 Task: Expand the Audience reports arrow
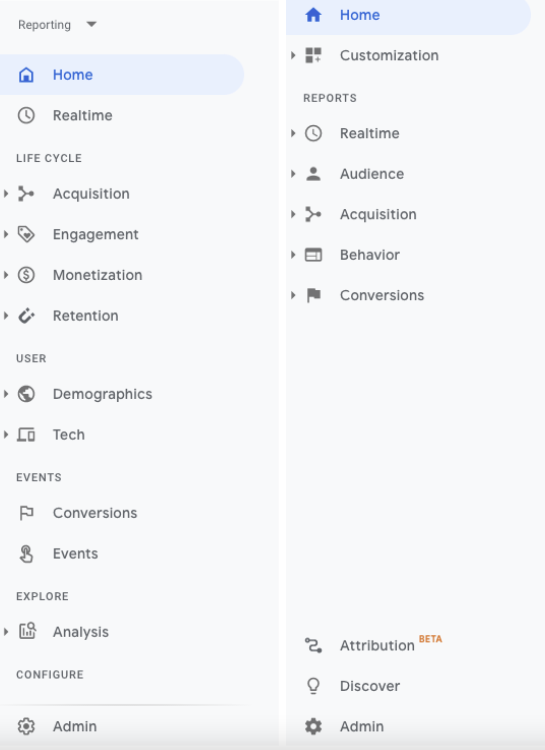293,174
